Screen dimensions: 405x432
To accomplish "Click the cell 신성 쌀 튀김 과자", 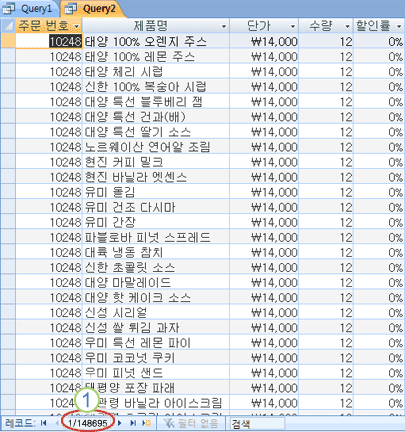I will (156, 328).
